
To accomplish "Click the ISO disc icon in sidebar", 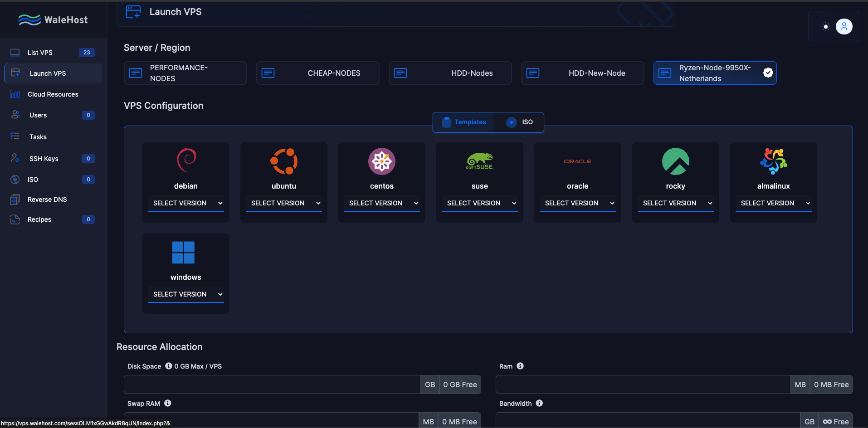I will [15, 180].
